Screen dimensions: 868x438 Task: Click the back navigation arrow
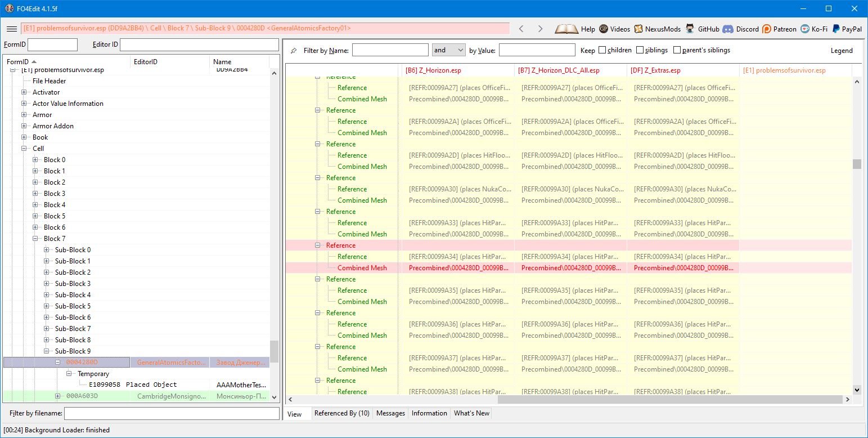click(x=521, y=29)
